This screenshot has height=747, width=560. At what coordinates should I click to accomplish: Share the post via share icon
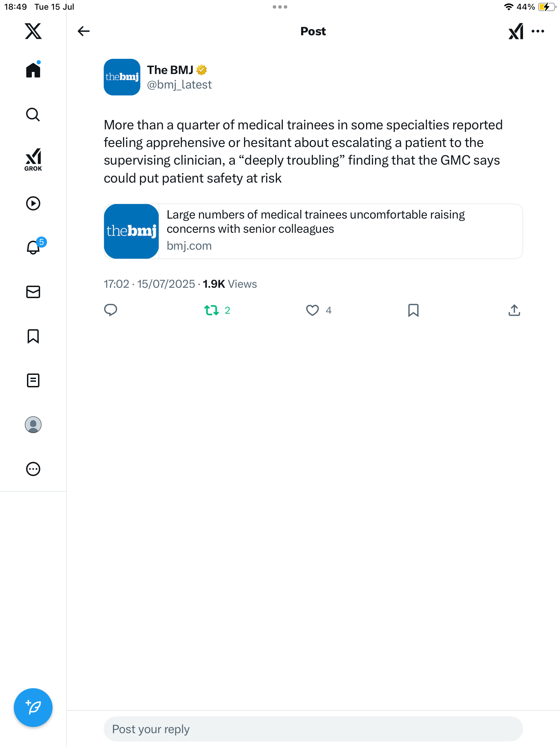[514, 310]
